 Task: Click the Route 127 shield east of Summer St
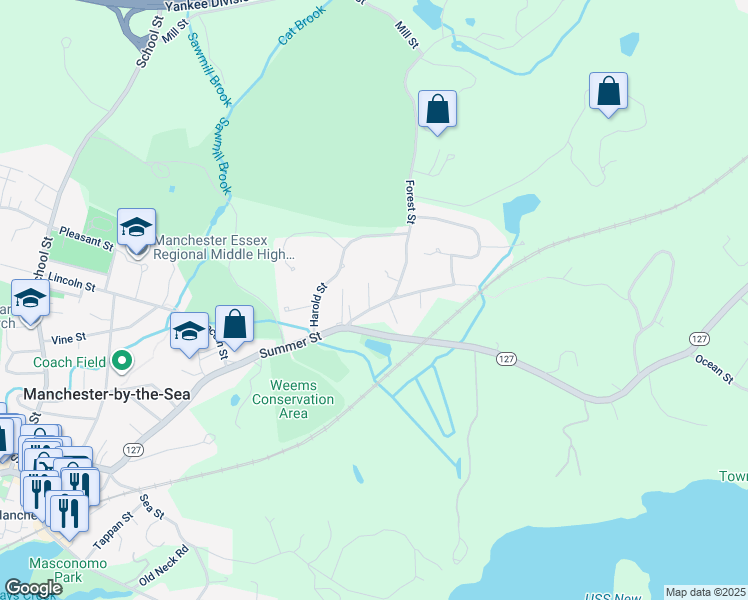506,359
